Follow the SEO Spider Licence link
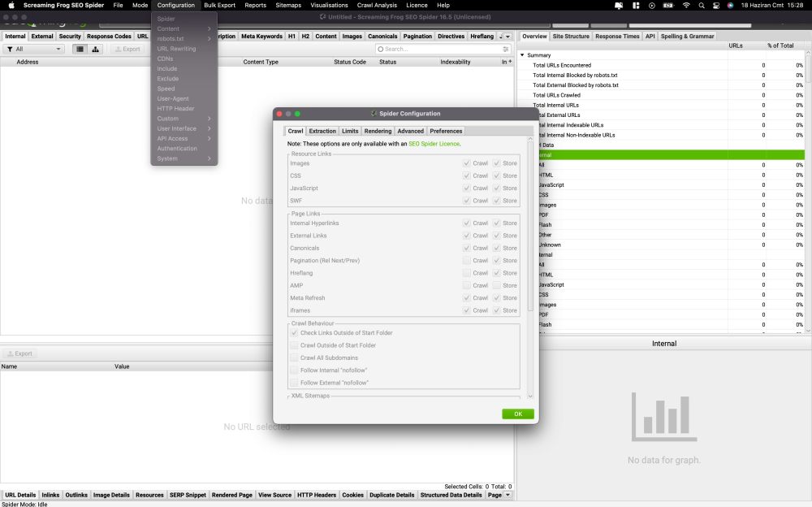This screenshot has height=507, width=812. tap(434, 144)
